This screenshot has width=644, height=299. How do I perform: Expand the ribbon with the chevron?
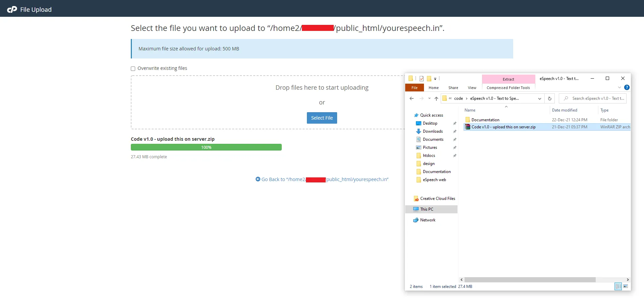(619, 87)
